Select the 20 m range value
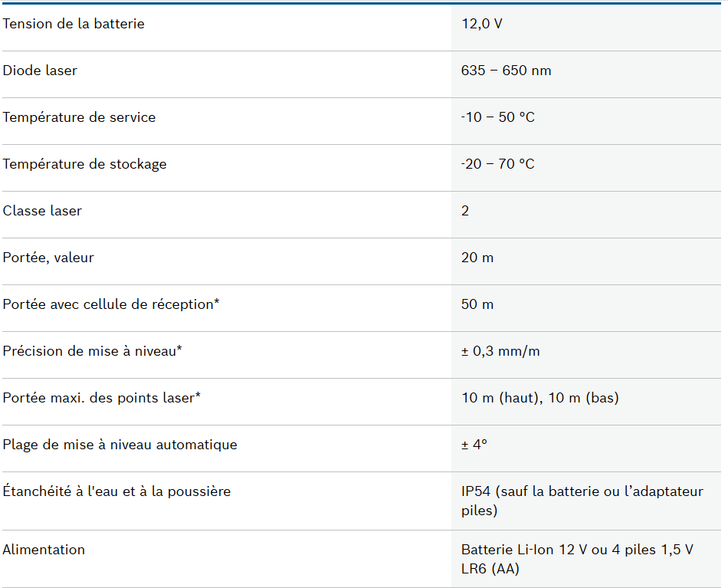728x588 pixels. (x=477, y=258)
